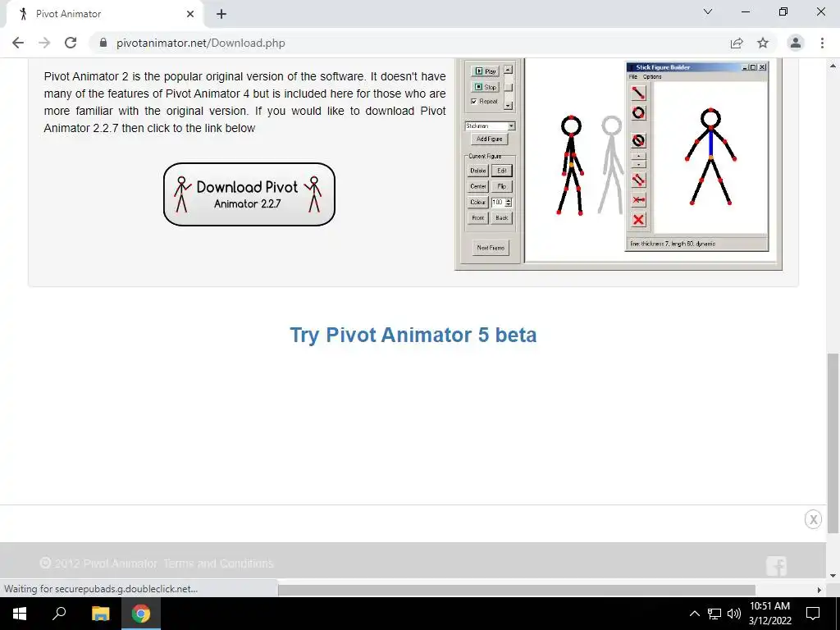Visit the Facebook page via footer icon
Viewport: 840px width, 630px height.
776,566
